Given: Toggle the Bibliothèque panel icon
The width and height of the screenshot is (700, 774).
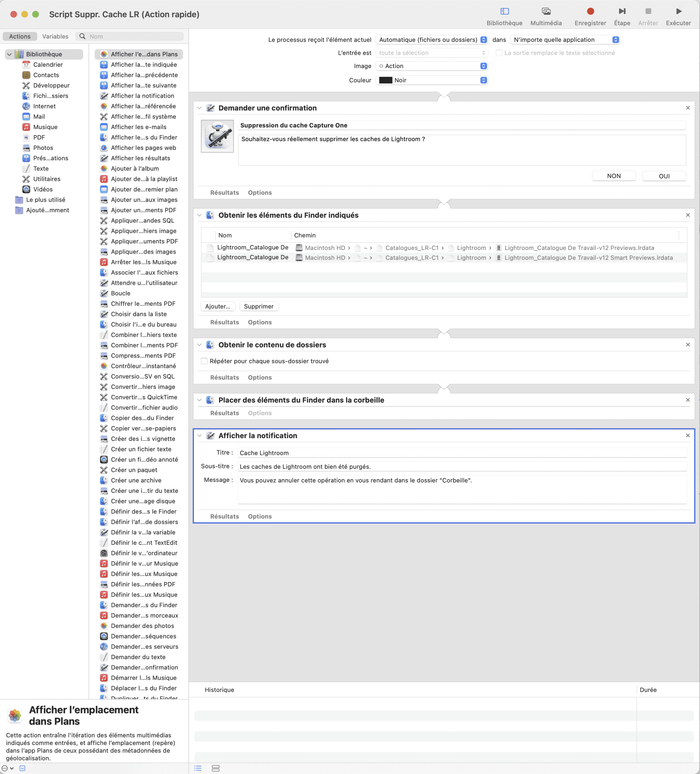Looking at the screenshot, I should 504,11.
